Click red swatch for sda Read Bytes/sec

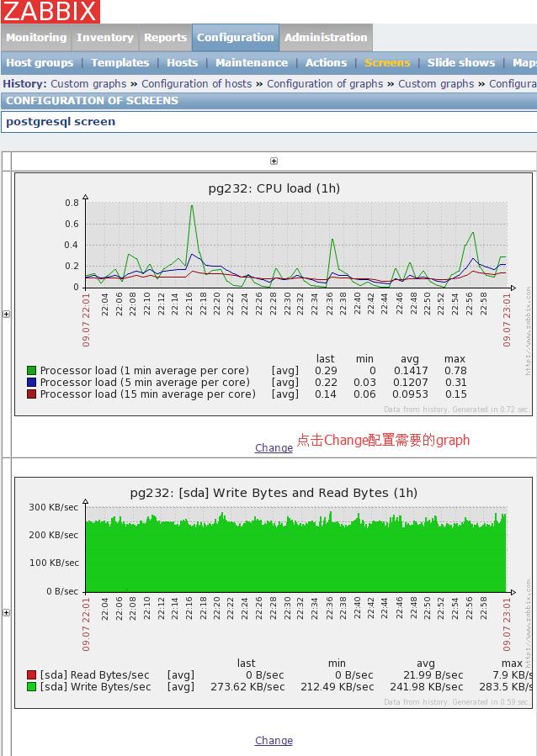point(32,675)
